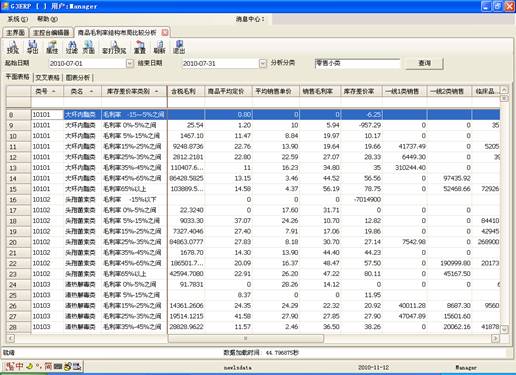Open the 库存差价率类别 column header arrow
This screenshot has height=375, width=516.
tap(156, 91)
